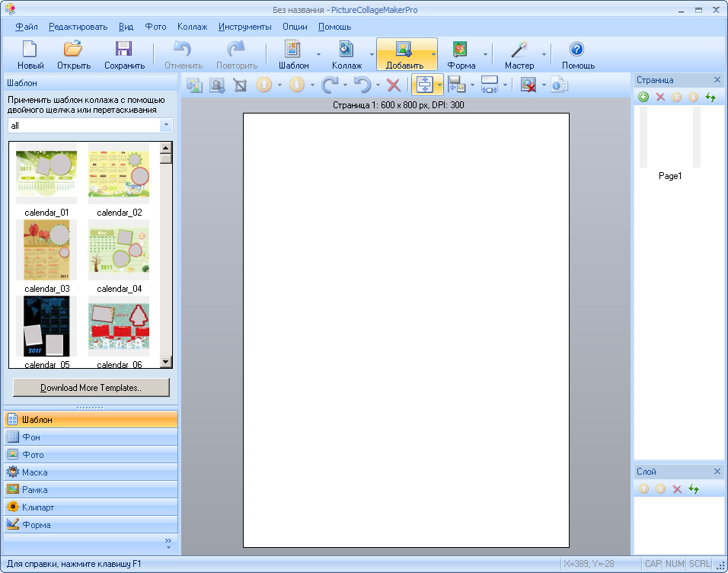
Task: Open the Коллаж menu
Action: [x=192, y=27]
